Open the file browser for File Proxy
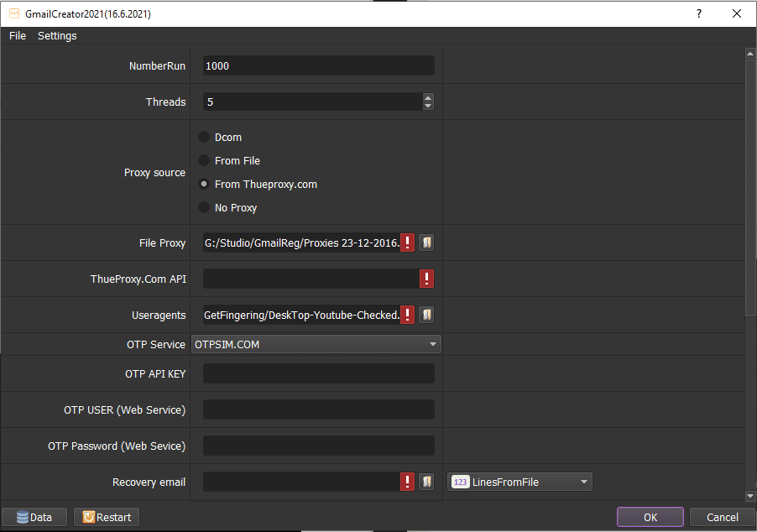This screenshot has width=757, height=532. click(426, 243)
